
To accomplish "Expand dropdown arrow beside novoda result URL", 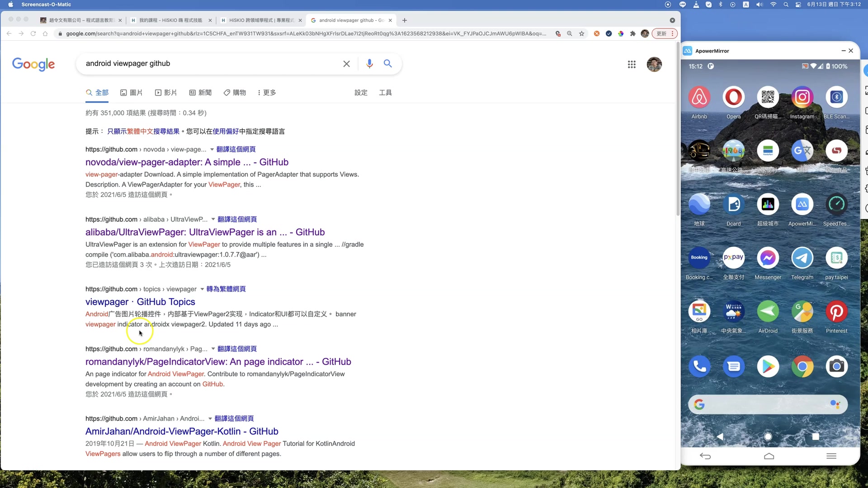I will 212,149.
